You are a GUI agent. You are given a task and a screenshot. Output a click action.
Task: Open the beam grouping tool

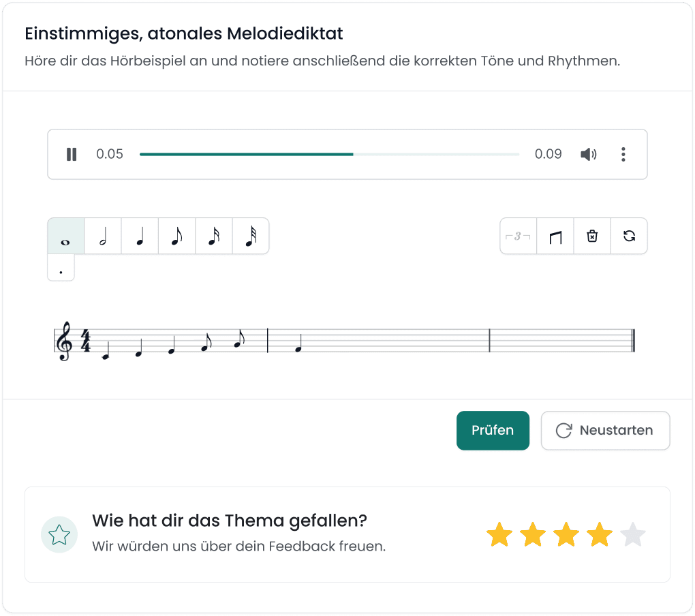click(x=555, y=236)
